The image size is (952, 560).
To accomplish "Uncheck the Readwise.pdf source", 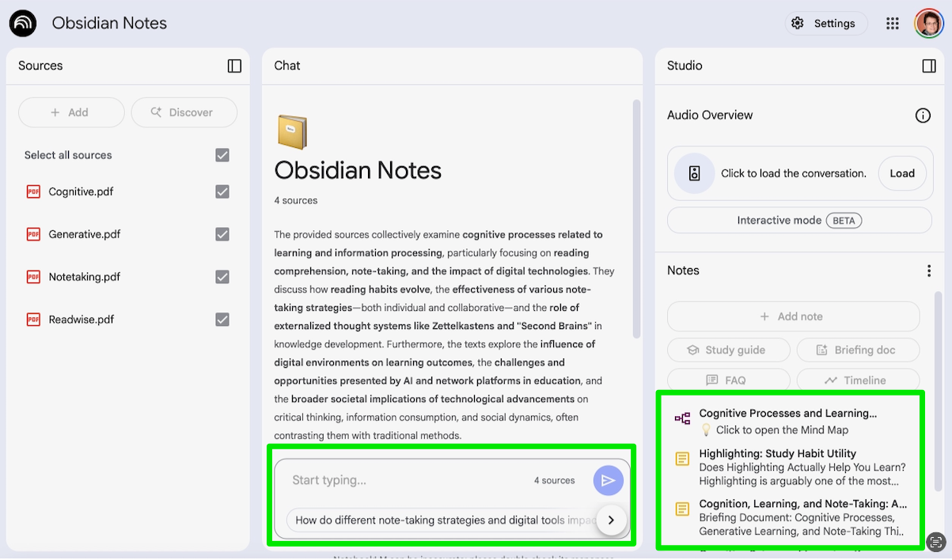I will click(x=222, y=320).
